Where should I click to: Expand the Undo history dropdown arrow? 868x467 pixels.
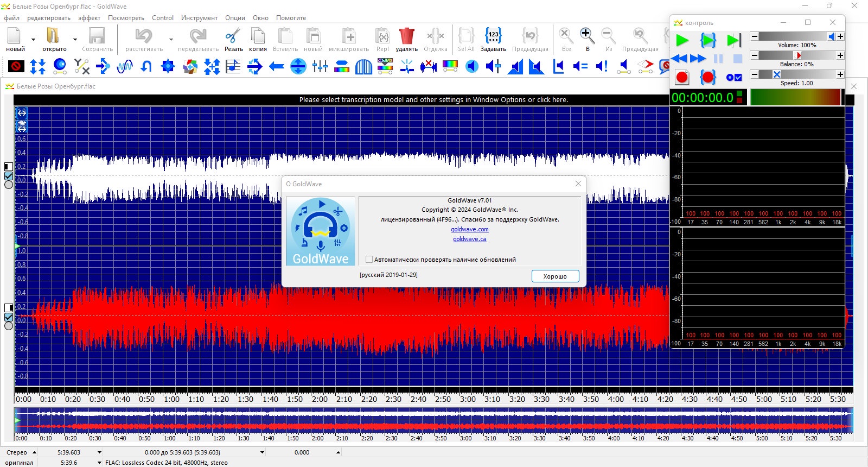click(x=171, y=40)
